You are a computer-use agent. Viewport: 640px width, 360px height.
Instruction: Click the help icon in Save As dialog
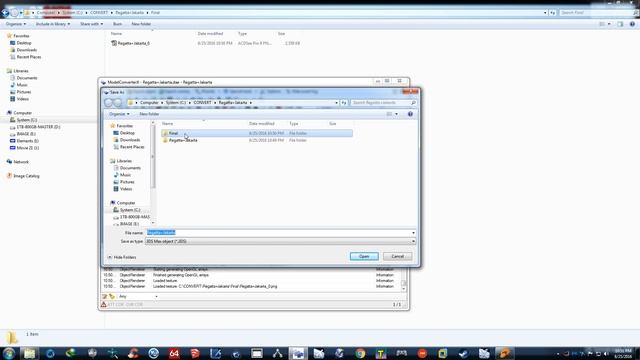pyautogui.click(x=410, y=114)
